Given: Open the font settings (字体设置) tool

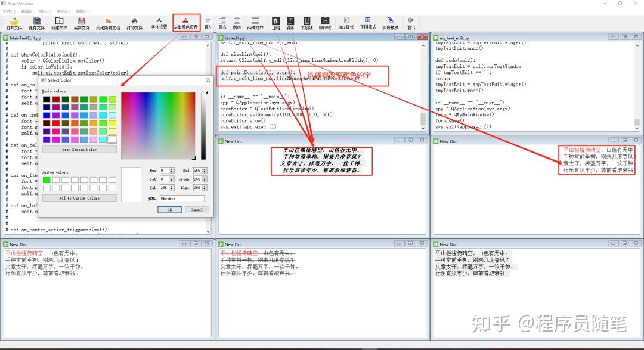Looking at the screenshot, I should pos(158,23).
